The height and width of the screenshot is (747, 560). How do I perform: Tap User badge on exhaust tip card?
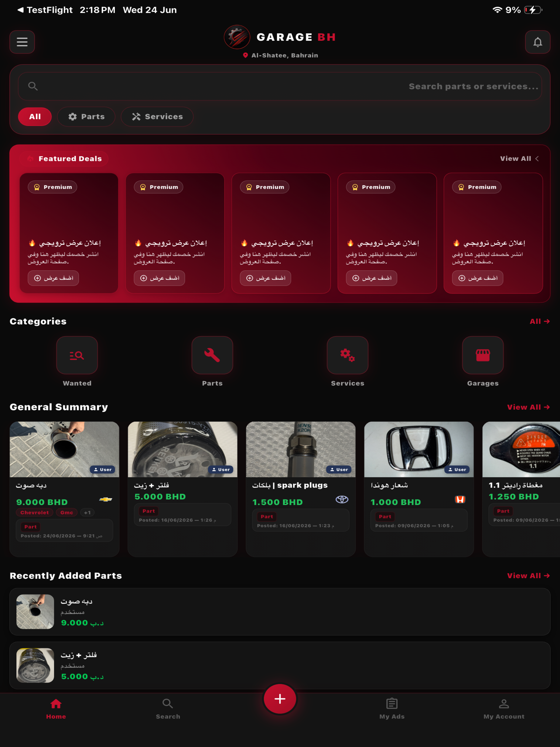click(103, 469)
